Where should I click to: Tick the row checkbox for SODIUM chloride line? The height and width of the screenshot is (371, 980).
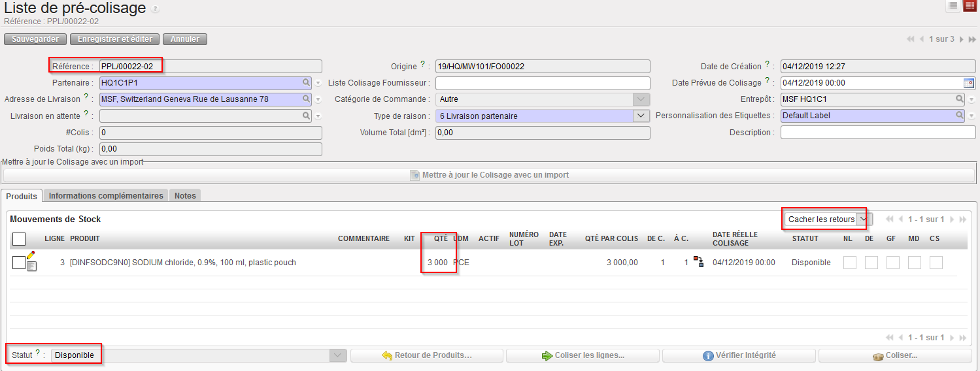point(19,263)
